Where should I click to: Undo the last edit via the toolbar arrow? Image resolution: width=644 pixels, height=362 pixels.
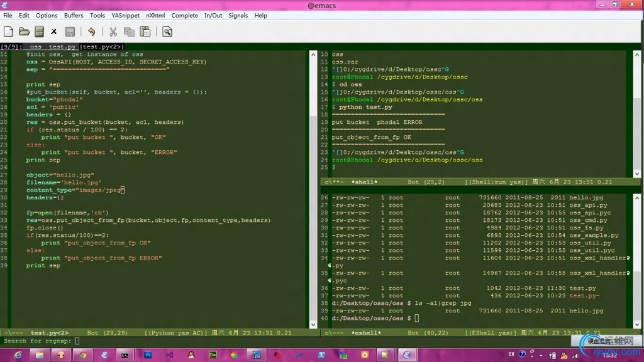pos(92,31)
